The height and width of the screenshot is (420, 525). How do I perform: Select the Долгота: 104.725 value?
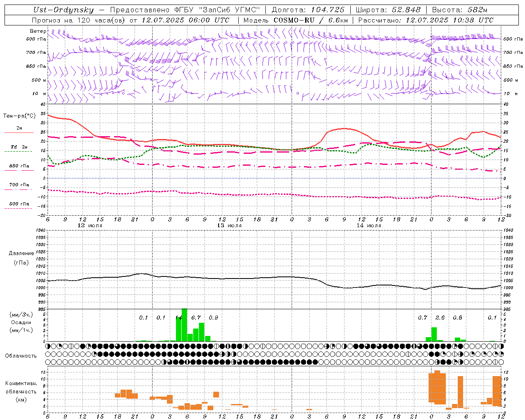pyautogui.click(x=308, y=10)
